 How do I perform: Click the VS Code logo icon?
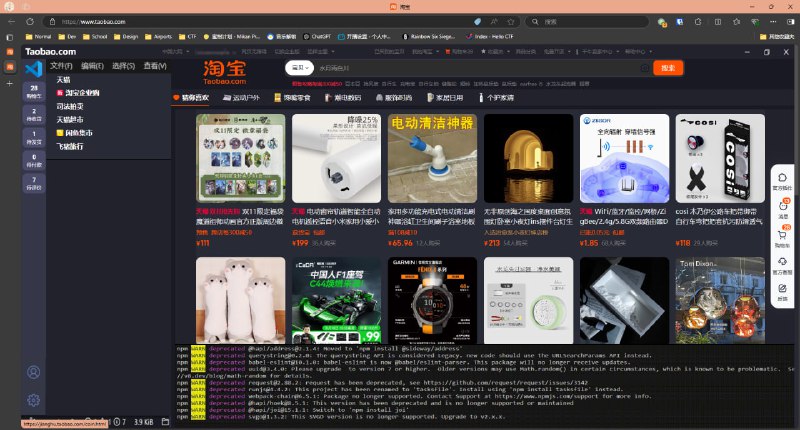pos(33,68)
